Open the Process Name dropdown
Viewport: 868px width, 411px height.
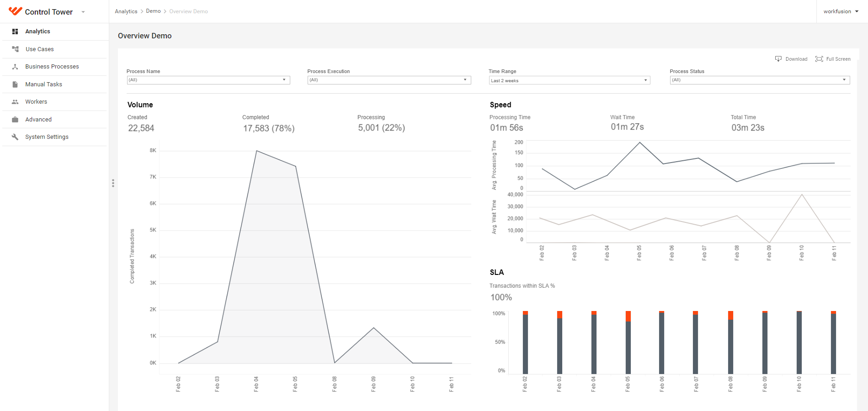(x=208, y=80)
